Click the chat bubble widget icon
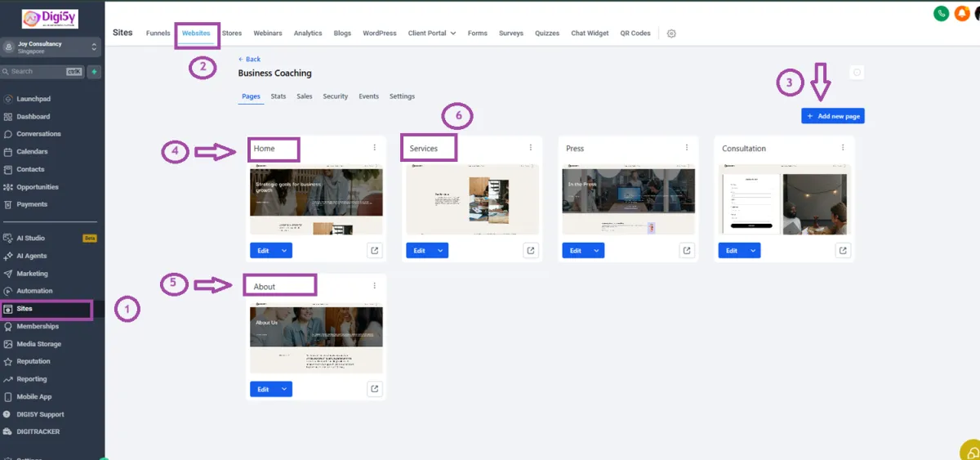 [x=970, y=451]
